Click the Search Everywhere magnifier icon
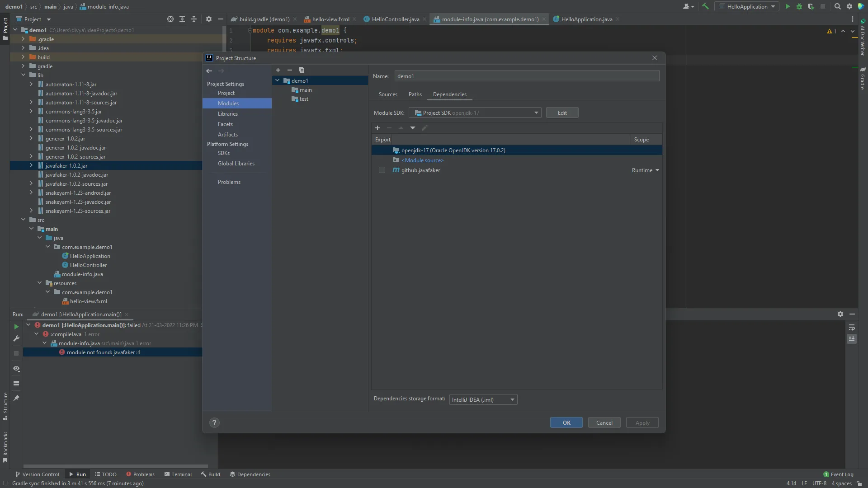868x488 pixels. (x=837, y=6)
